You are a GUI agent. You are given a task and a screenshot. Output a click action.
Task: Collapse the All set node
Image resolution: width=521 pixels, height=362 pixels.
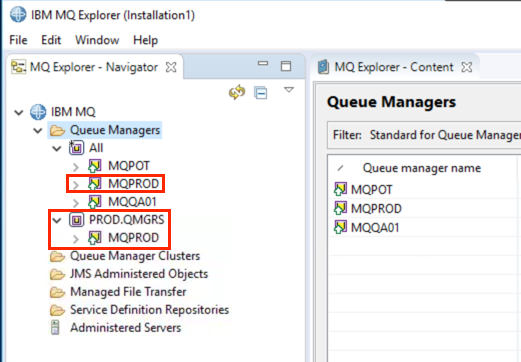[57, 148]
